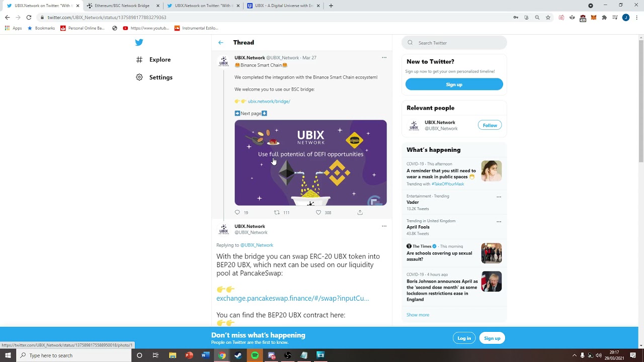Viewport: 644px width, 362px height.
Task: Open the April Fools trending topic
Action: pyautogui.click(x=418, y=227)
